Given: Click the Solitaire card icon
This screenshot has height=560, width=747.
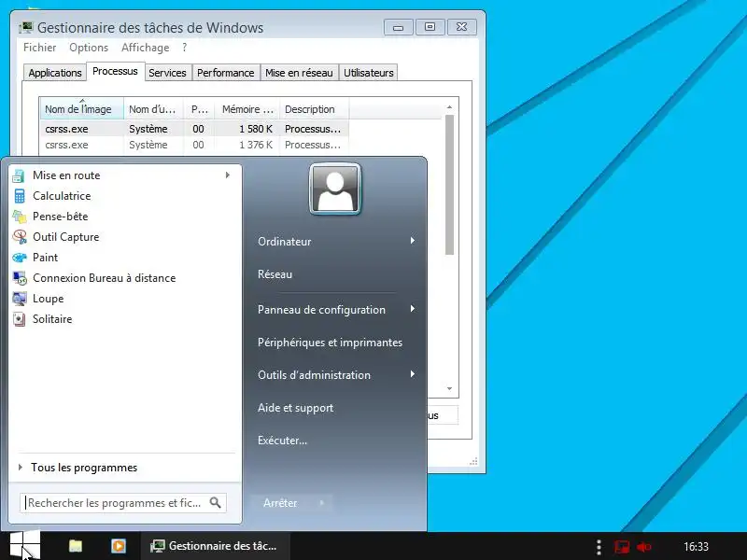Looking at the screenshot, I should pos(19,319).
